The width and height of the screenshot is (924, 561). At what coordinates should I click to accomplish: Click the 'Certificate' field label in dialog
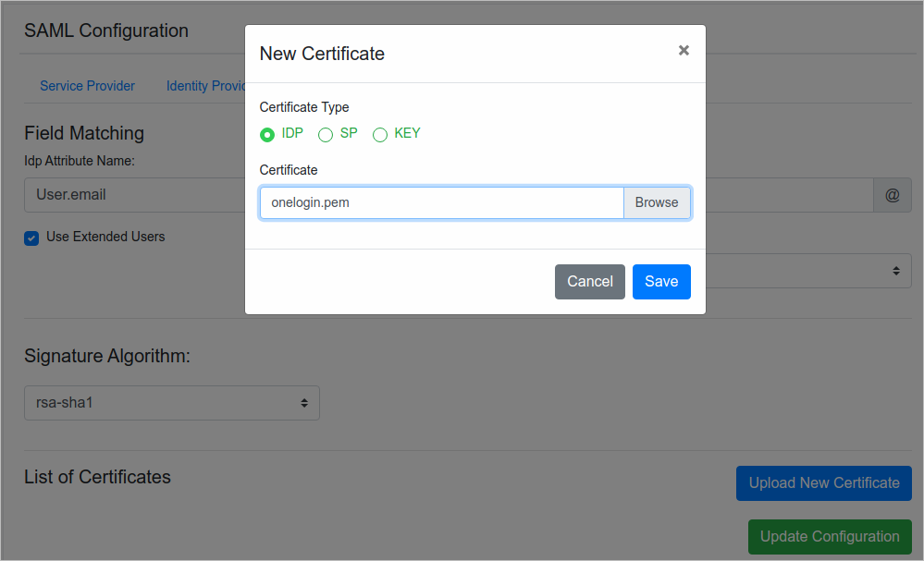pyautogui.click(x=289, y=170)
